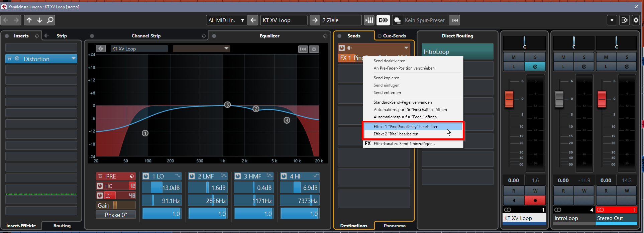Viewport: 644px width, 233px height.
Task: Switch to the Cue-Sends tab
Action: click(x=391, y=36)
